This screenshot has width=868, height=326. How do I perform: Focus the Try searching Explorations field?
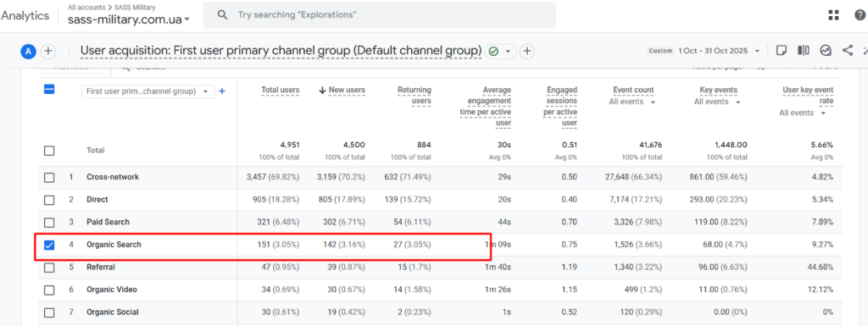379,15
